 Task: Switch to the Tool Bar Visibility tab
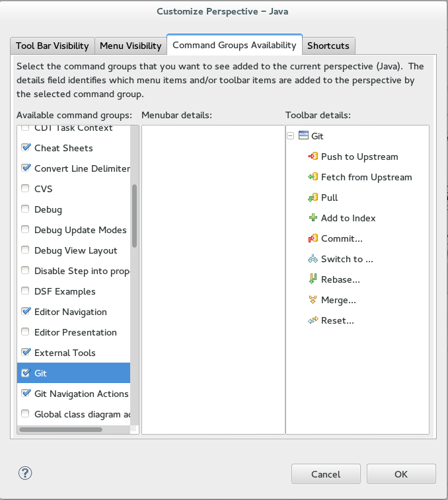pyautogui.click(x=52, y=46)
